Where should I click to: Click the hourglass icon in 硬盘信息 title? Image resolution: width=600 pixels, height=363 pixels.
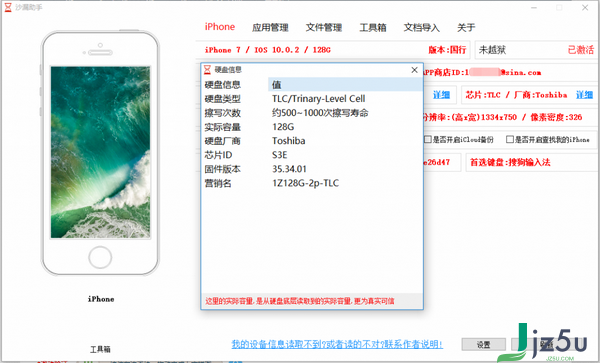(x=207, y=70)
